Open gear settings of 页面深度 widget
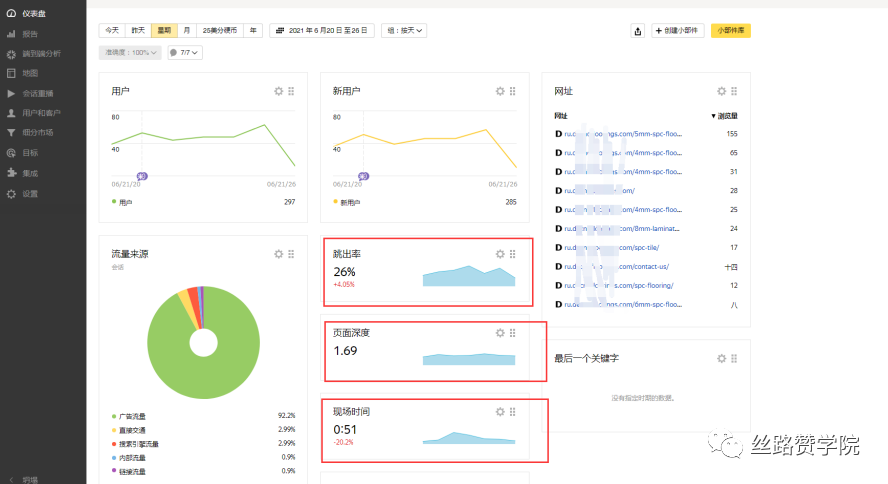888x484 pixels. 500,333
